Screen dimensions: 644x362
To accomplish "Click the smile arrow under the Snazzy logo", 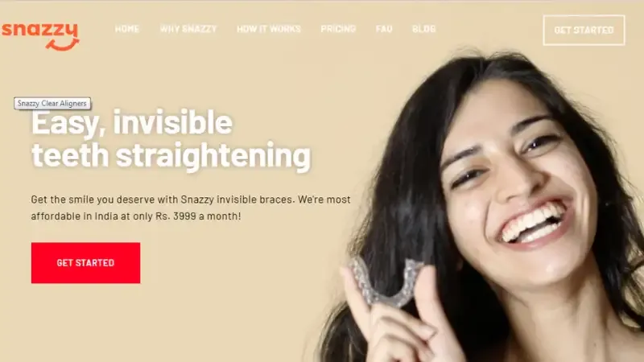I will (62, 45).
